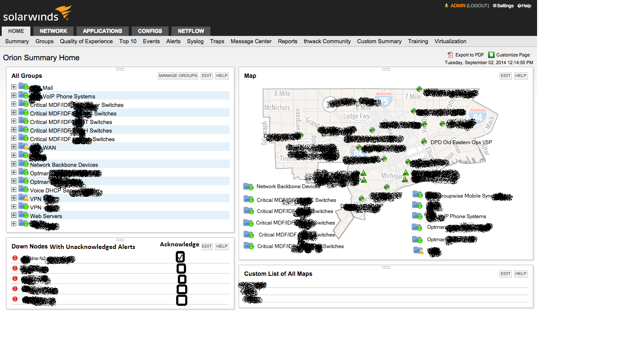Expand the last group below Web Servers
The image size is (644, 343).
pyautogui.click(x=14, y=224)
